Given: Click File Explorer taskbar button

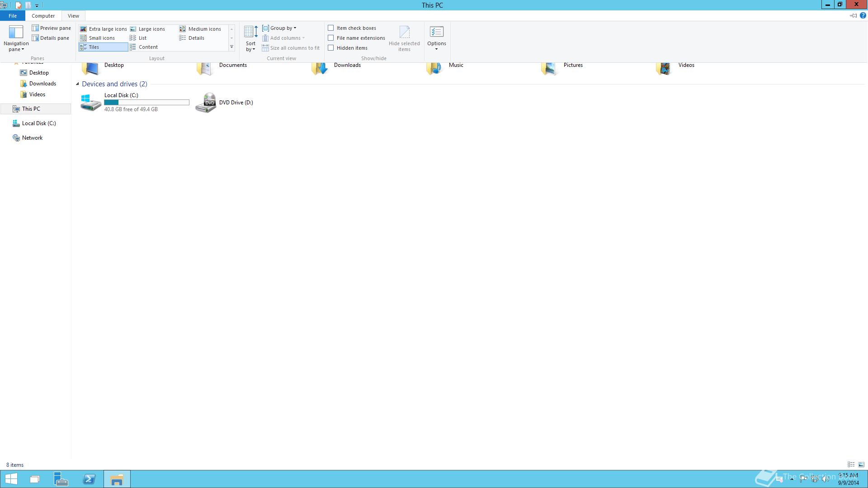Looking at the screenshot, I should (117, 479).
